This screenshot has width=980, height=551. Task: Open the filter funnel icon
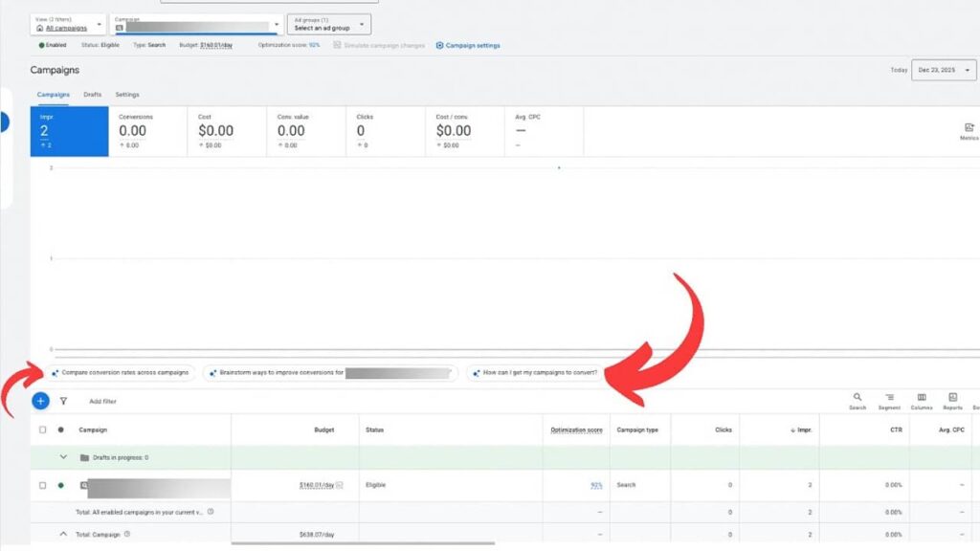(63, 402)
